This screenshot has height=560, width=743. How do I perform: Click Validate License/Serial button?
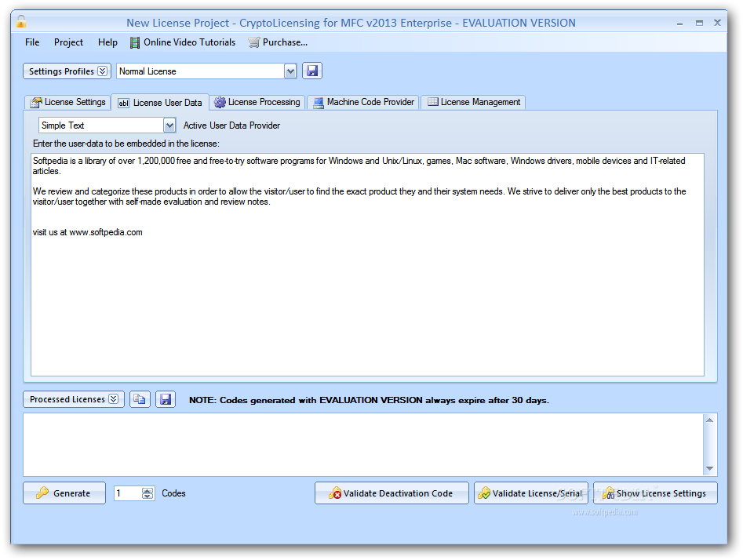(530, 493)
